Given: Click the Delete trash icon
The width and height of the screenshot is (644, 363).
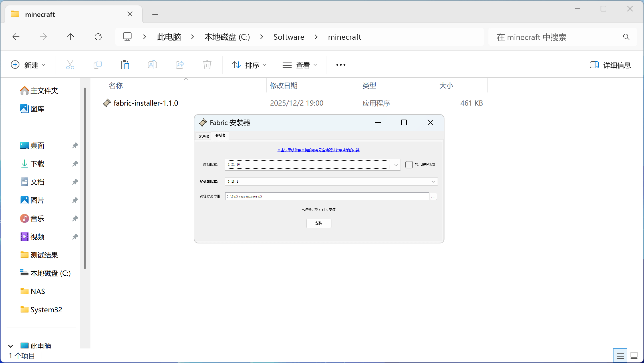Looking at the screenshot, I should 207,65.
